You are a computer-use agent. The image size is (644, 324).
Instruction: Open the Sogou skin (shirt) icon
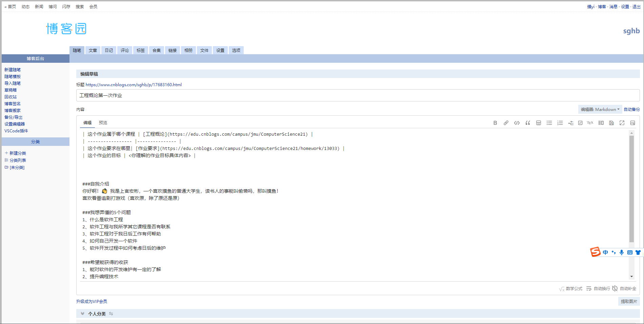[638, 252]
